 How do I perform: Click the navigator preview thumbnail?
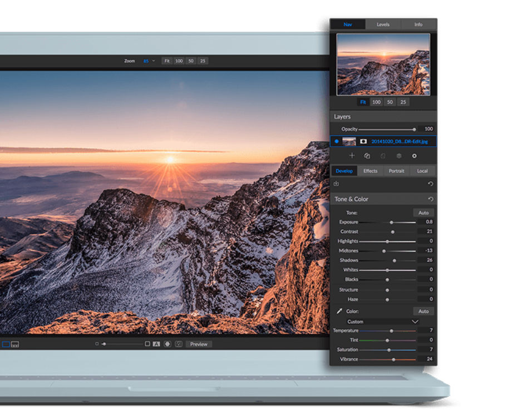pyautogui.click(x=383, y=65)
